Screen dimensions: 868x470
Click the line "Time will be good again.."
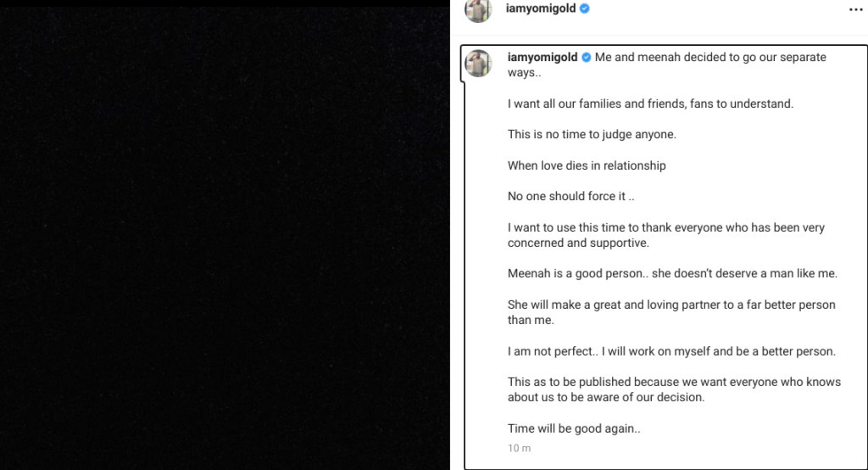(574, 428)
